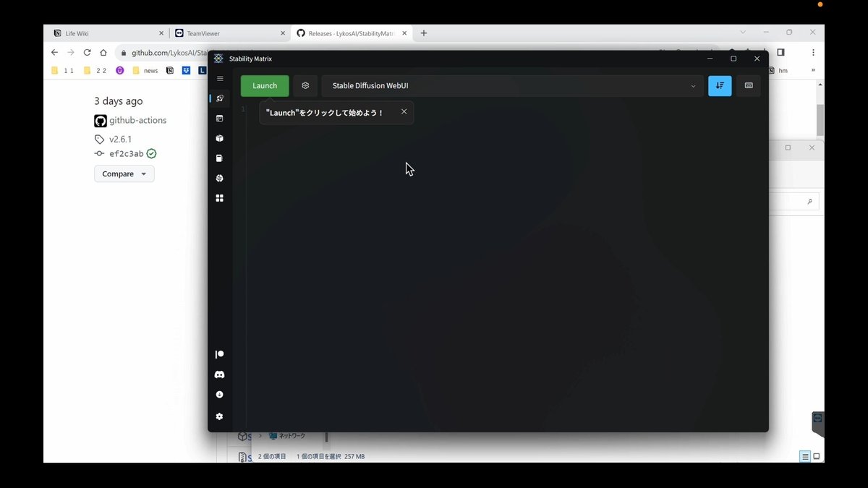
Task: Click the purple circle bookmark icon
Action: point(120,70)
